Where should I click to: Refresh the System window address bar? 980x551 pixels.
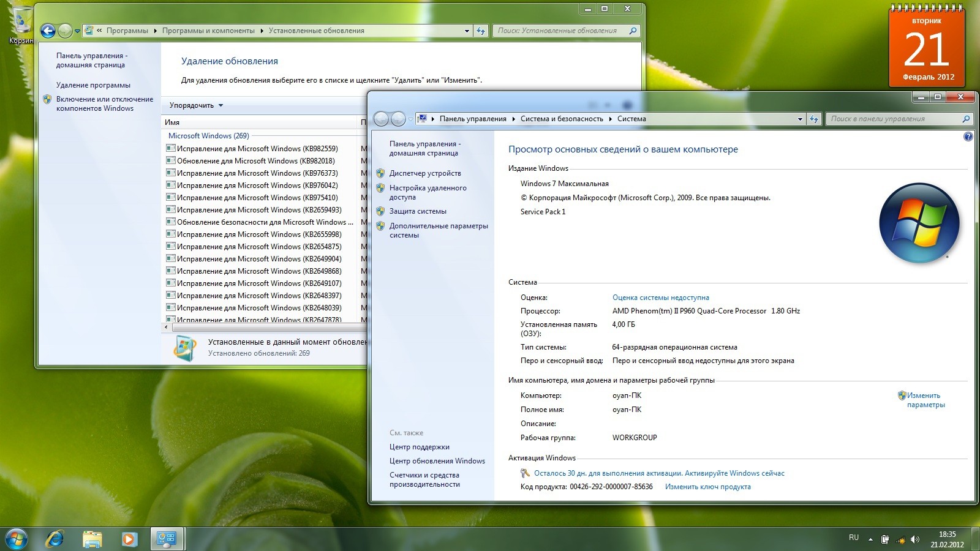tap(813, 119)
